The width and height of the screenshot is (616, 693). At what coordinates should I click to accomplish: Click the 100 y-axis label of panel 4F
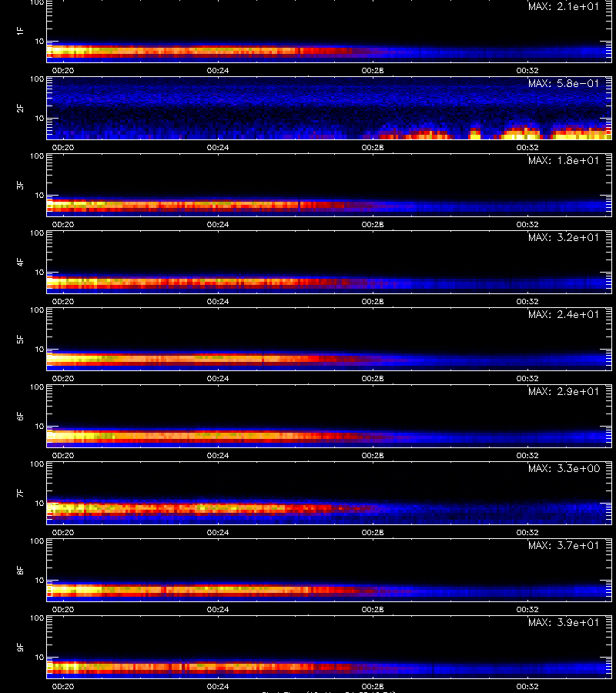pyautogui.click(x=37, y=233)
